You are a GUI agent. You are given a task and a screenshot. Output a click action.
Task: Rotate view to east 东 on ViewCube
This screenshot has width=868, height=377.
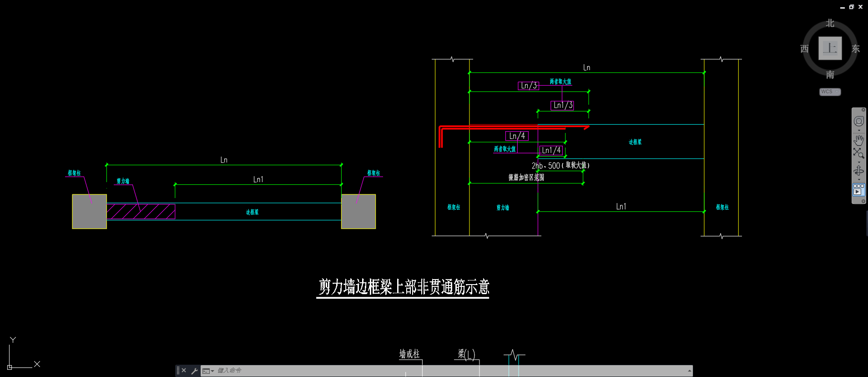856,49
